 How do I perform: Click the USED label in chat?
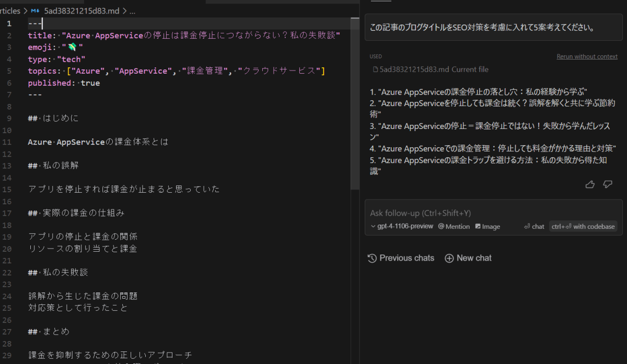[376, 56]
